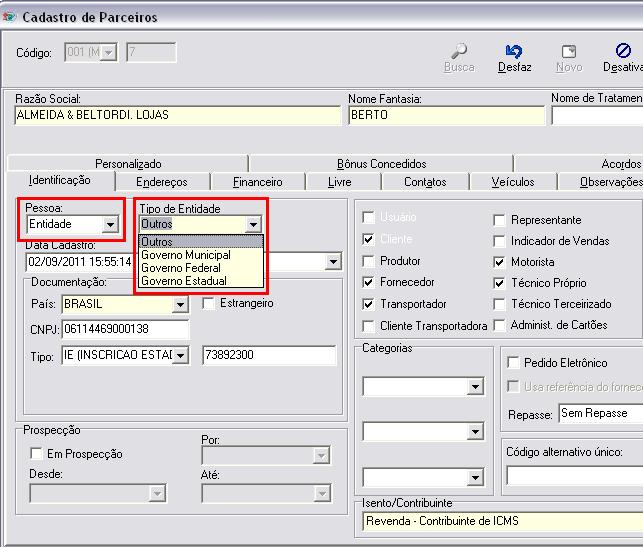This screenshot has height=547, width=643.
Task: Select Outros in the entity list
Action: coord(201,242)
